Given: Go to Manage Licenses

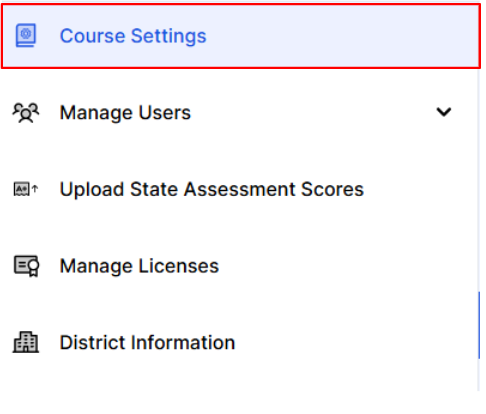Looking at the screenshot, I should [139, 266].
